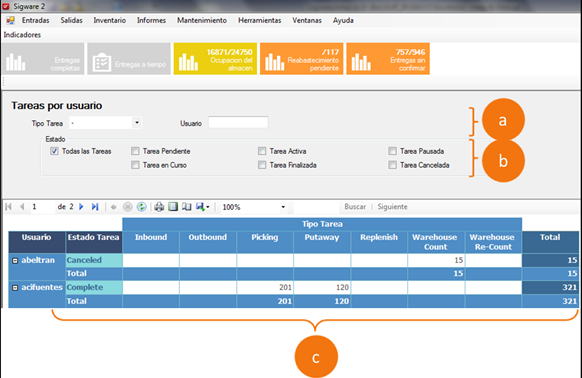Open the Informes menu

151,20
